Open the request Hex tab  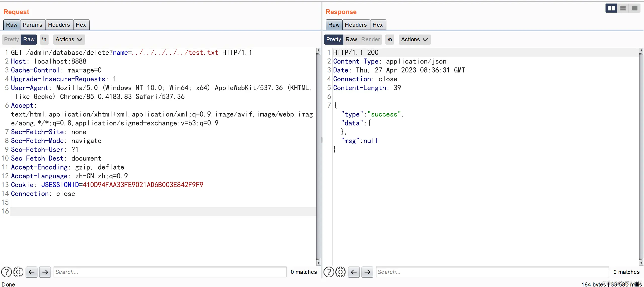81,25
